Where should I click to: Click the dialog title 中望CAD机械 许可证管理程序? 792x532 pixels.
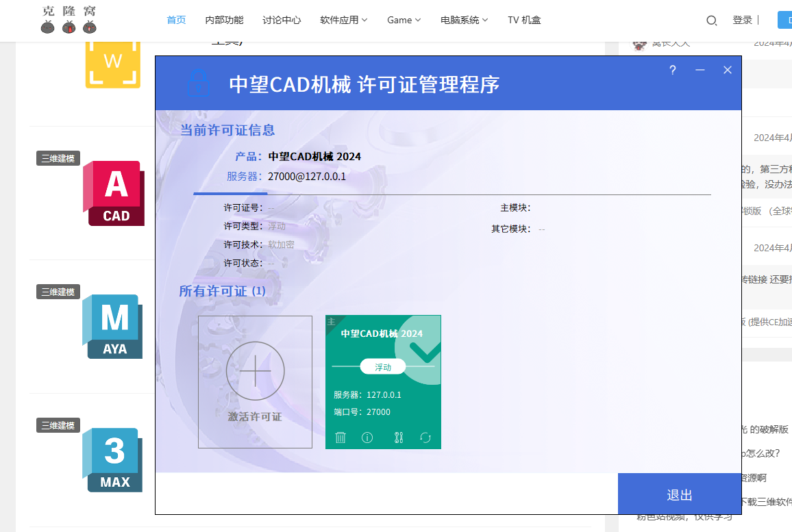pyautogui.click(x=364, y=84)
